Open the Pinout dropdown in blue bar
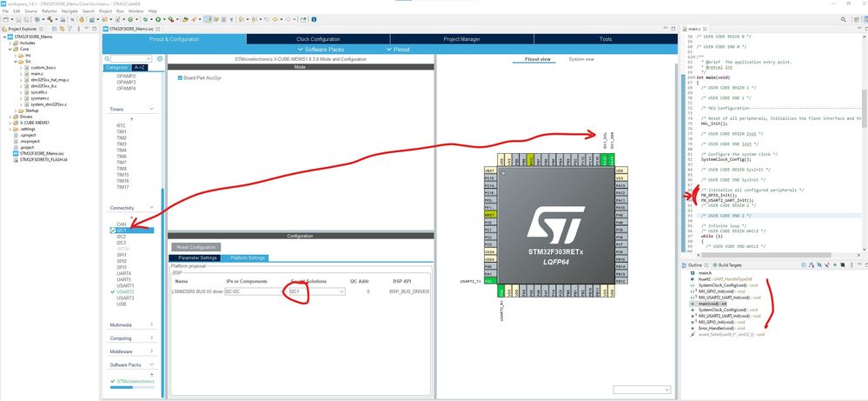The image size is (868, 401). (x=398, y=50)
